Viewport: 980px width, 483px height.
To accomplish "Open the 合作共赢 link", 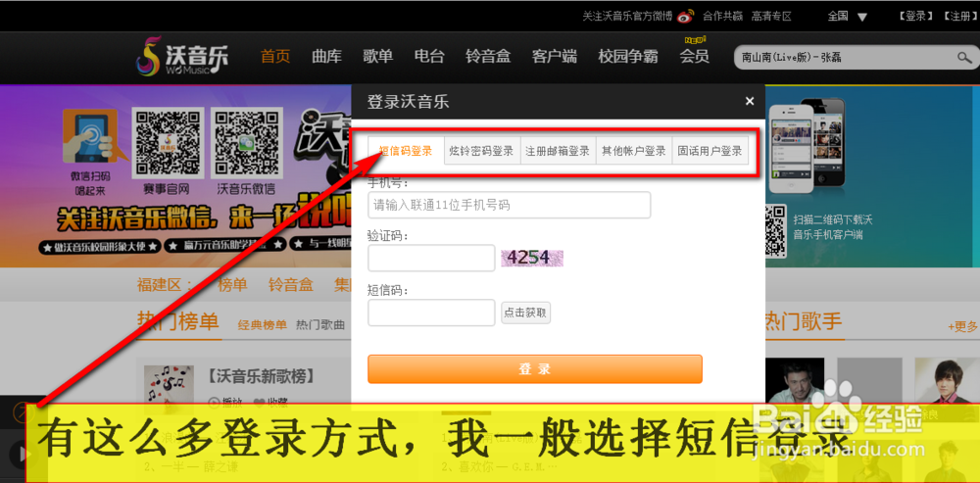I will [x=723, y=17].
